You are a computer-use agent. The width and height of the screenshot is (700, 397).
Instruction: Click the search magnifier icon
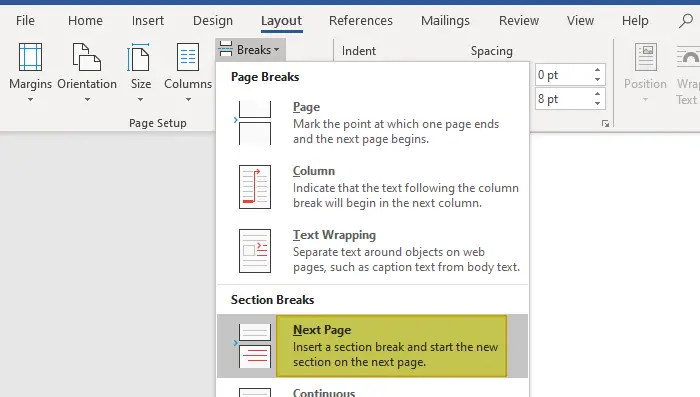[x=686, y=21]
